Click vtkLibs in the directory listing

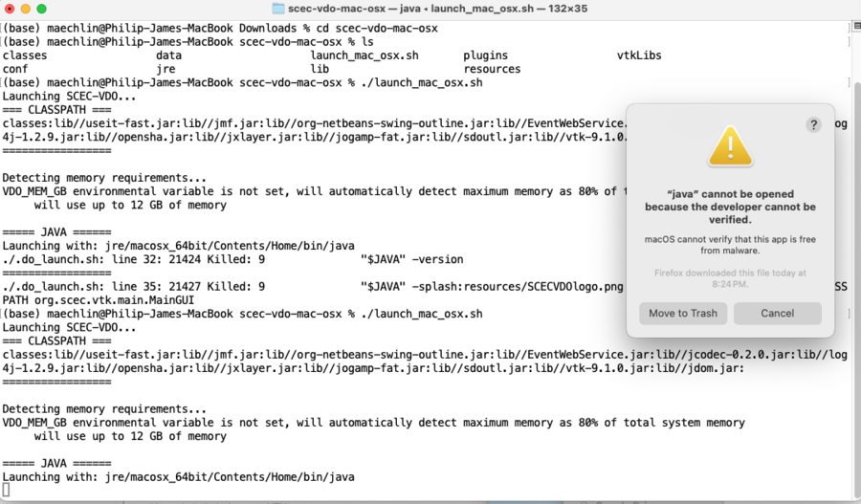[x=639, y=55]
